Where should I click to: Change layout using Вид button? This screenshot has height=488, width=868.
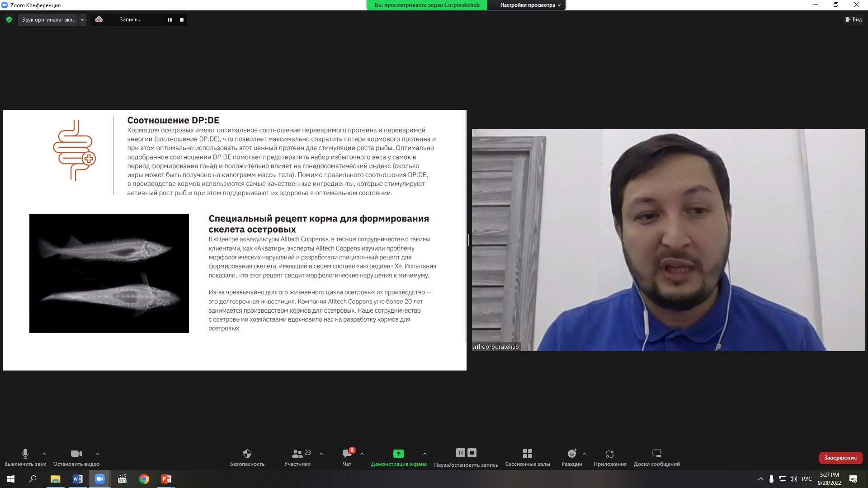854,19
